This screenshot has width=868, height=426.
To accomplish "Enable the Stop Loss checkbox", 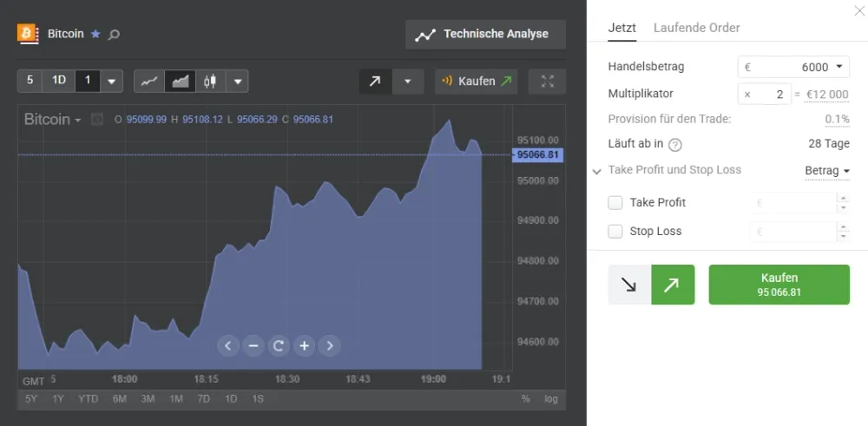I will 615,232.
